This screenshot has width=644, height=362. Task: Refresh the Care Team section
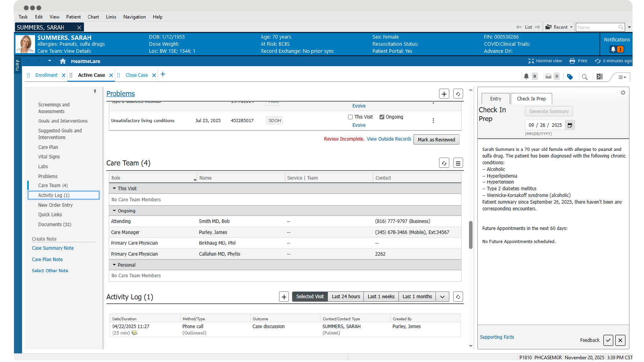pos(444,163)
